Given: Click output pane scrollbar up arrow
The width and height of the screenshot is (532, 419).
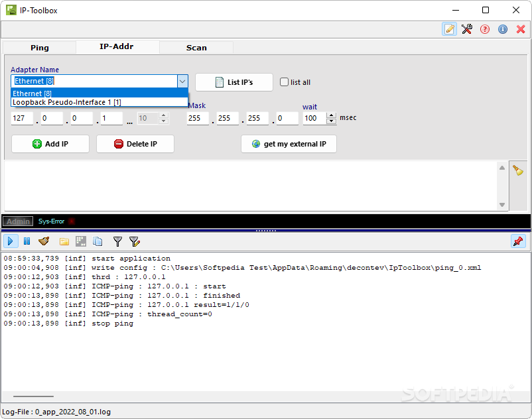Looking at the screenshot, I should click(502, 168).
